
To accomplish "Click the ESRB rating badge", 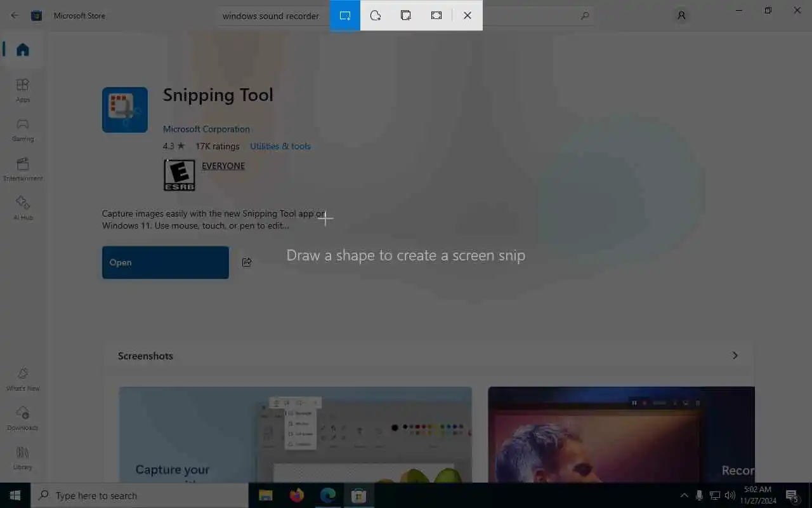I will [180, 175].
